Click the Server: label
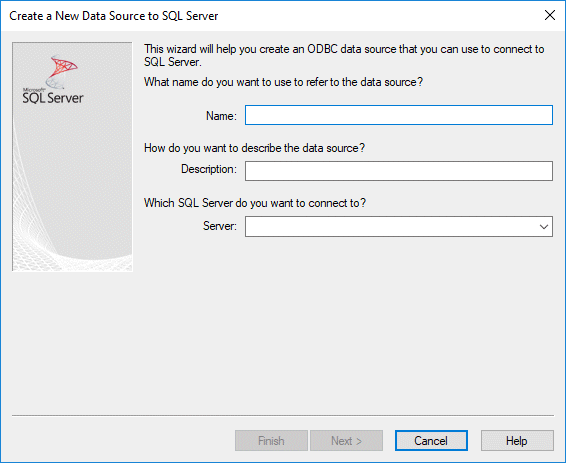Image resolution: width=566 pixels, height=463 pixels. (x=220, y=226)
